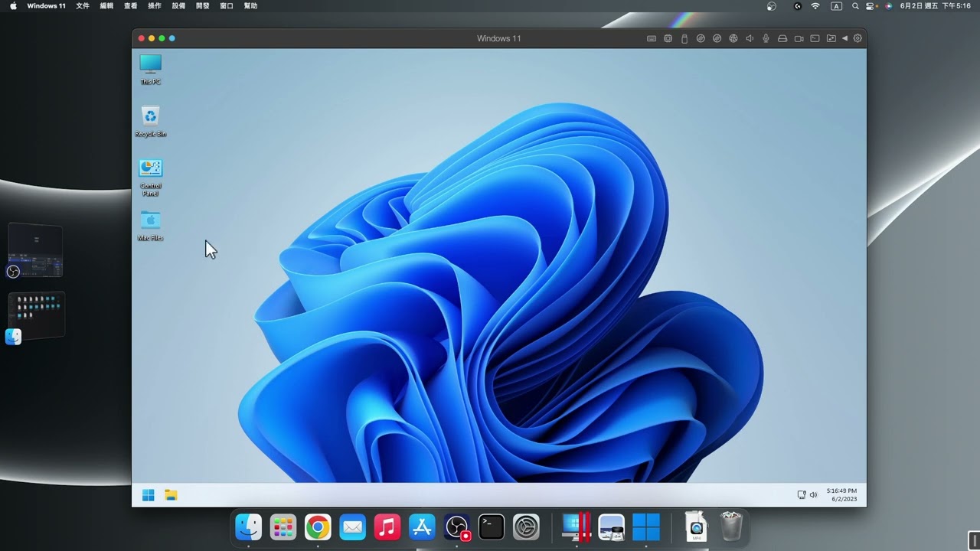Select the Control Panel desktop icon
This screenshot has width=980, height=551.
tap(150, 178)
